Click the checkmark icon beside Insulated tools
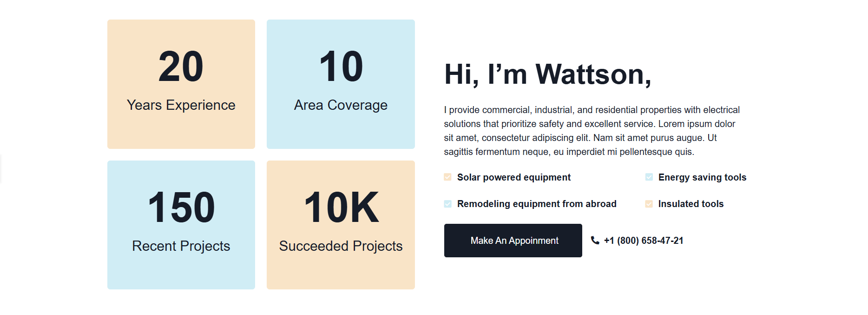This screenshot has height=315, width=868. 649,204
